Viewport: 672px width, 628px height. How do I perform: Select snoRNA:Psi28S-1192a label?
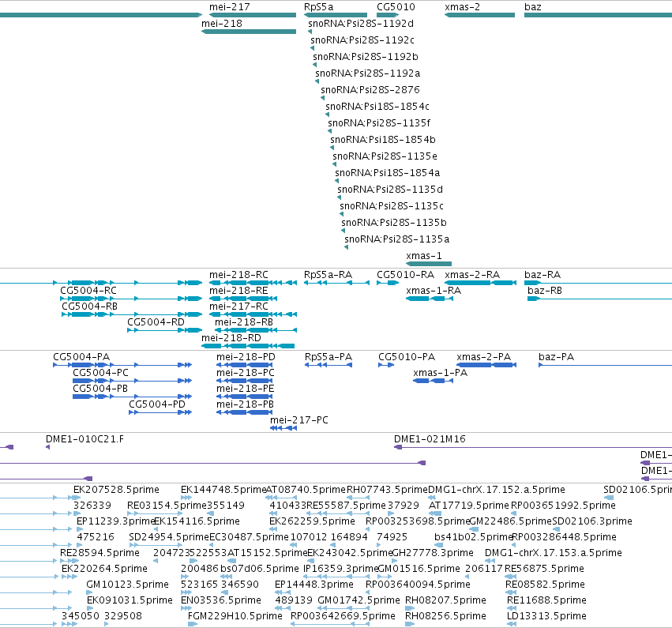pos(368,73)
